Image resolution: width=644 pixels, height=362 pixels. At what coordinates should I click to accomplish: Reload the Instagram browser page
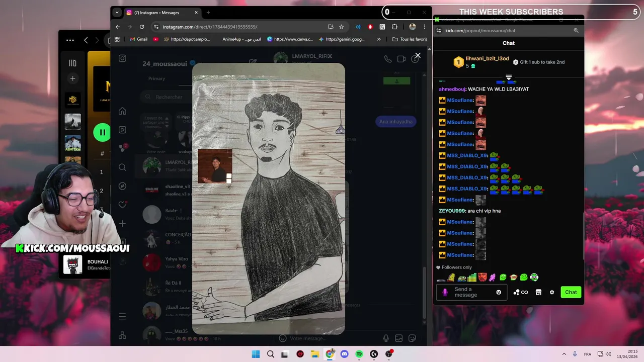[142, 27]
